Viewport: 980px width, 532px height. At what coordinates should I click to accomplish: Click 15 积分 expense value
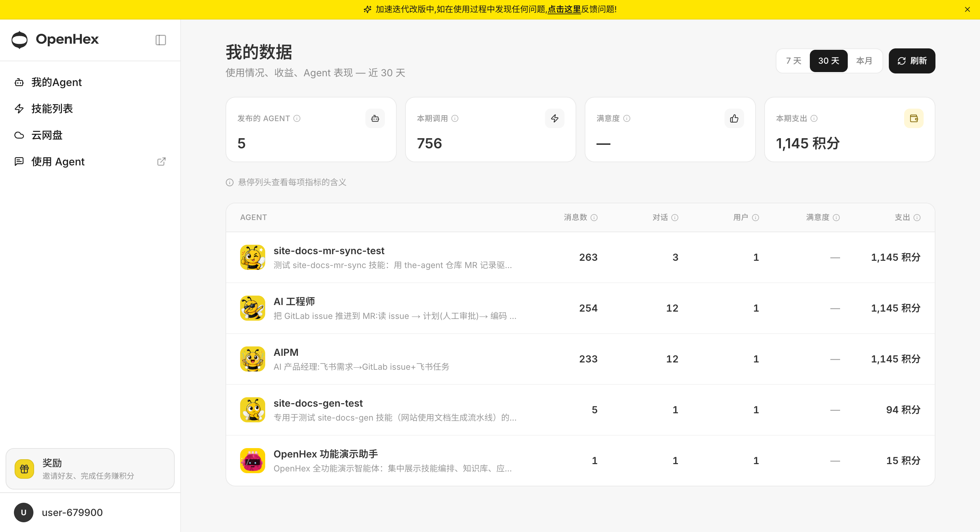pyautogui.click(x=903, y=461)
